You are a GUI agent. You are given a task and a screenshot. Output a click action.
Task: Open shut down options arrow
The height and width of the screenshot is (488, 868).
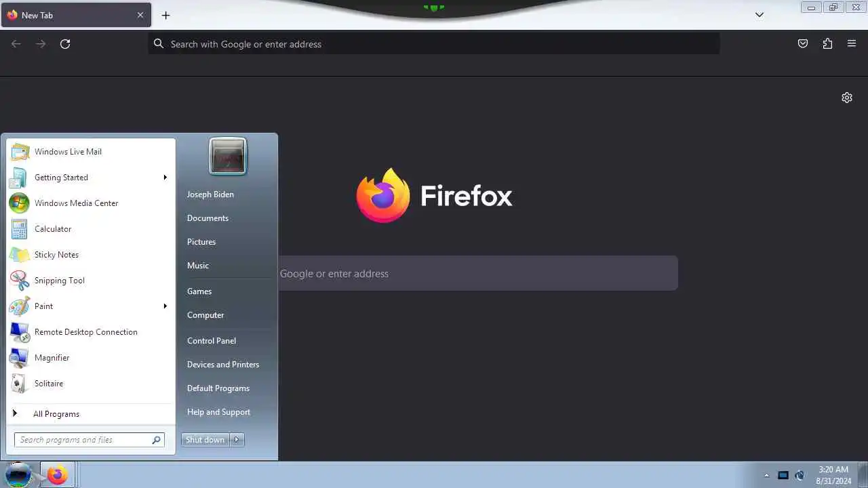click(237, 440)
